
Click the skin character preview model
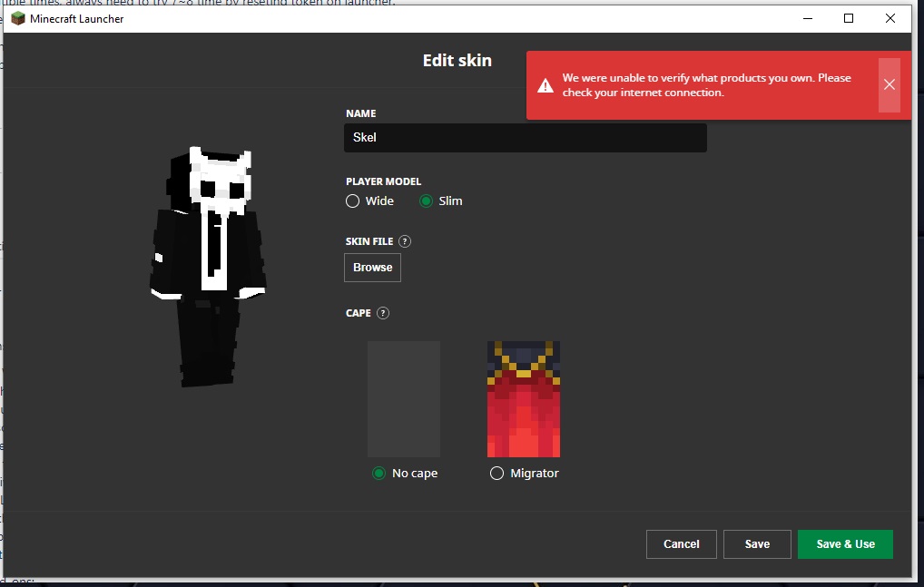click(208, 267)
